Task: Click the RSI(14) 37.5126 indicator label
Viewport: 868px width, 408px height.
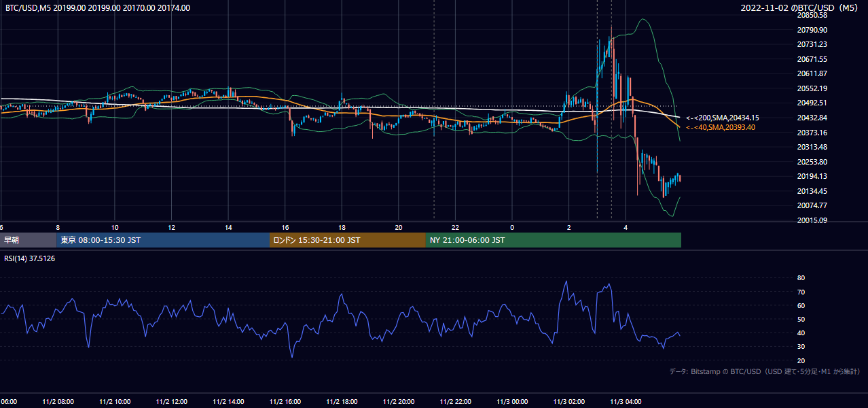Action: point(31,258)
